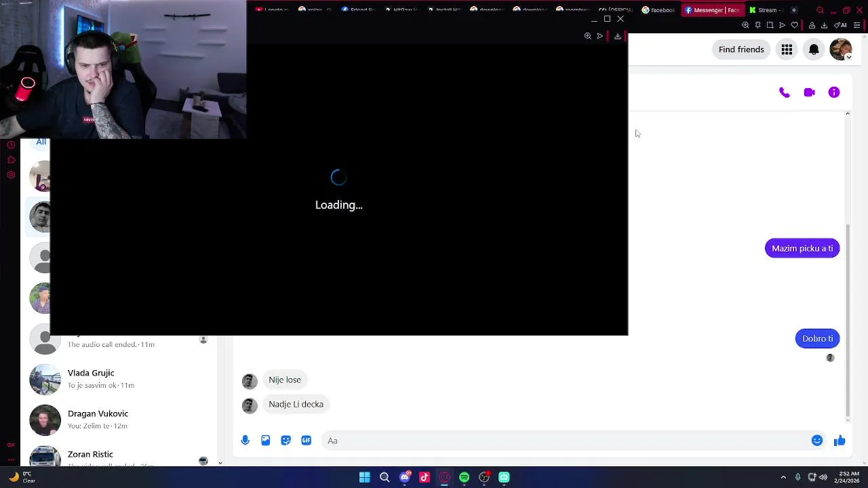Open browser AI assistant button
868x488 pixels.
pos(840,25)
